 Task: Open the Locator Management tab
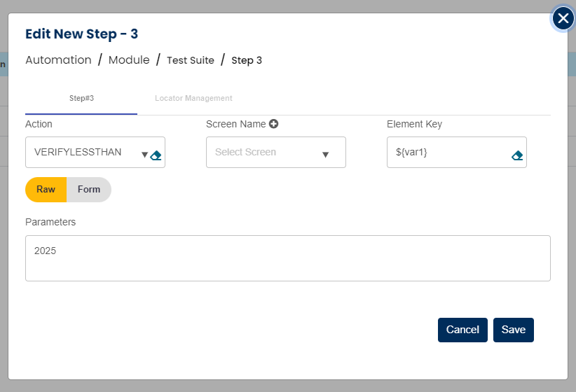193,99
